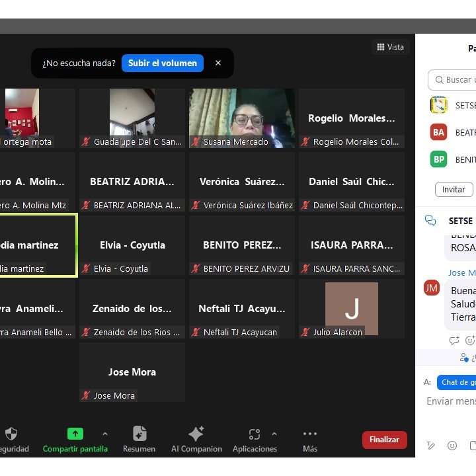Select Susana Mercado's video tile
476x476 pixels.
(242, 118)
